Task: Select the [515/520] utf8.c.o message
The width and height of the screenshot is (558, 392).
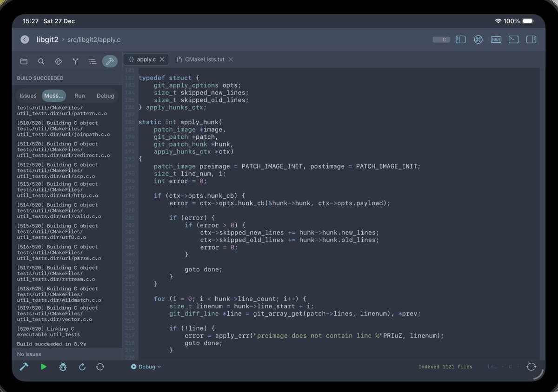Action: click(58, 231)
